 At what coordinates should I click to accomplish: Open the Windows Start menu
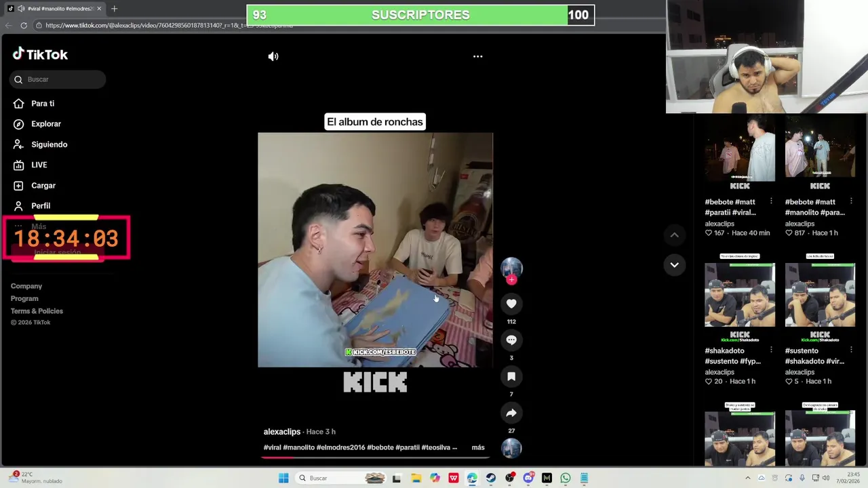[x=283, y=478]
